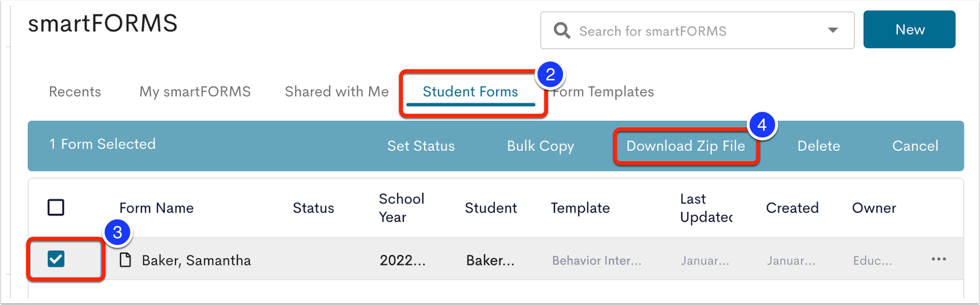980x305 pixels.
Task: Delete the selected form
Action: pos(819,146)
